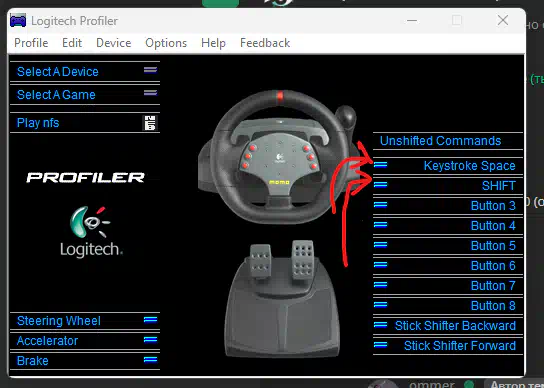Viewport: 544px width, 388px height.
Task: Open the Feedback menu
Action: (x=265, y=43)
